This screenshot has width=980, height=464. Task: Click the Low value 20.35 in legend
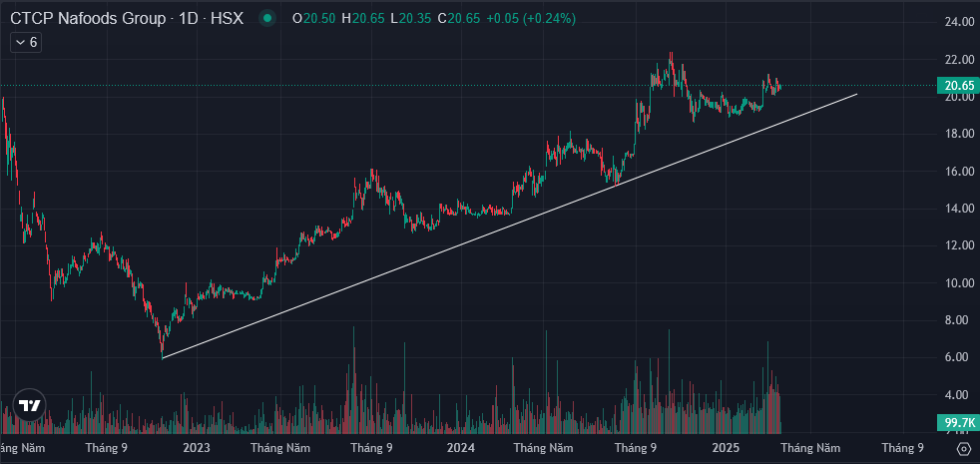(414, 19)
